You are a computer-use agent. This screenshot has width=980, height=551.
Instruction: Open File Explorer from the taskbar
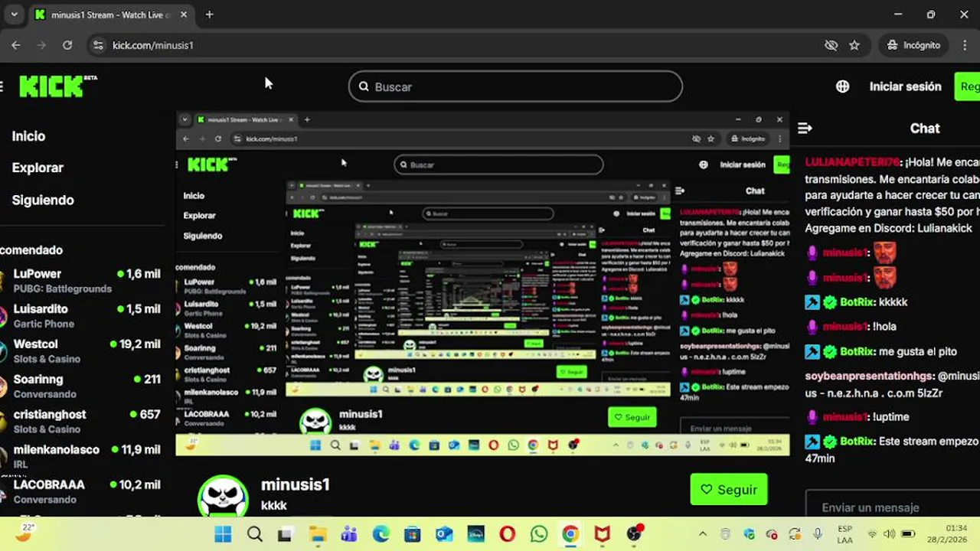[x=317, y=533]
